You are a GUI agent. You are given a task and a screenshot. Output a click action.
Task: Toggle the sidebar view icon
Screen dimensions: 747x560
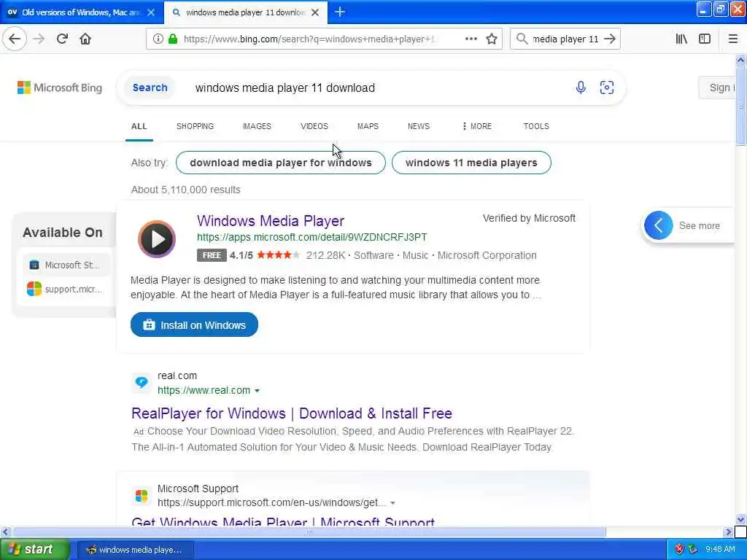click(705, 39)
